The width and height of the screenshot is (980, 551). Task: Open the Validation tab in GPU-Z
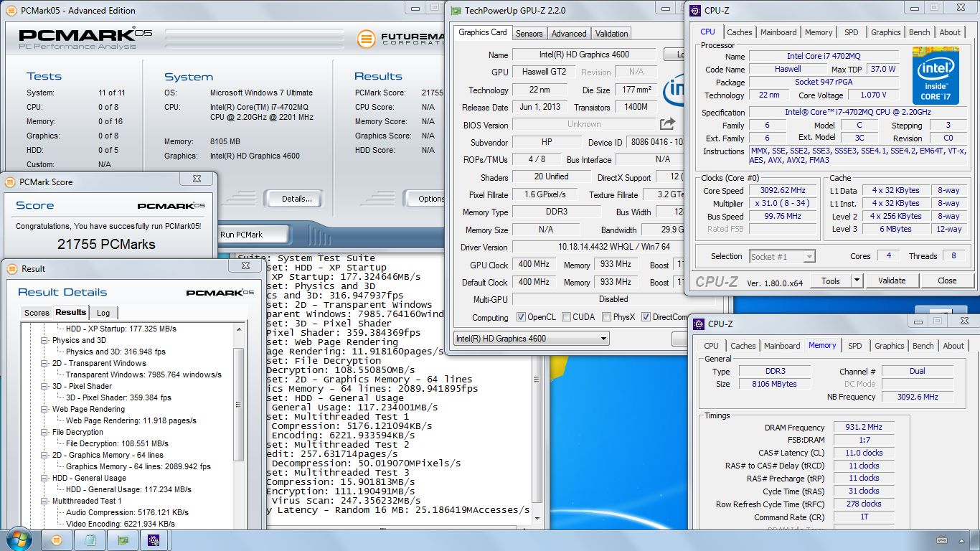[611, 34]
